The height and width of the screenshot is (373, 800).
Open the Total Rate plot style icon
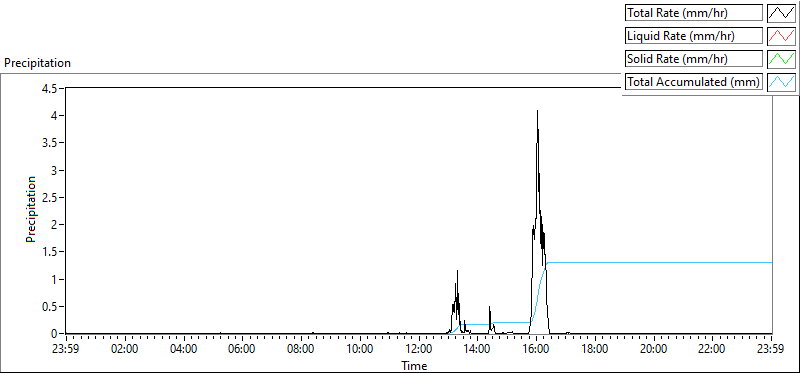tap(781, 12)
